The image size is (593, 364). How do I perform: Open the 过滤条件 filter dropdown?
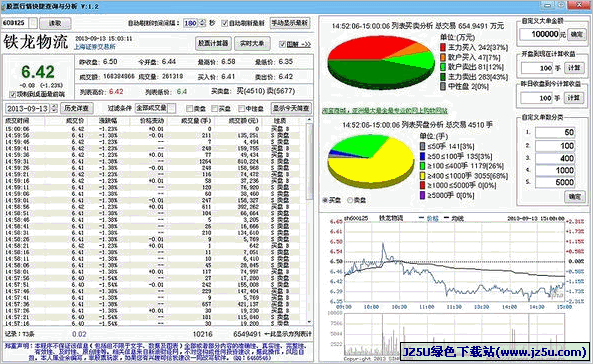click(155, 108)
